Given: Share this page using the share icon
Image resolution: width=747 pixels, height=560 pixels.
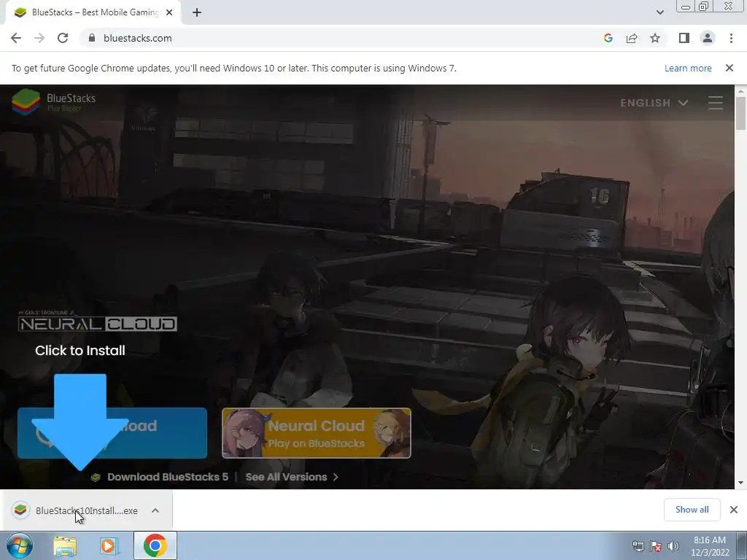Looking at the screenshot, I should [632, 38].
